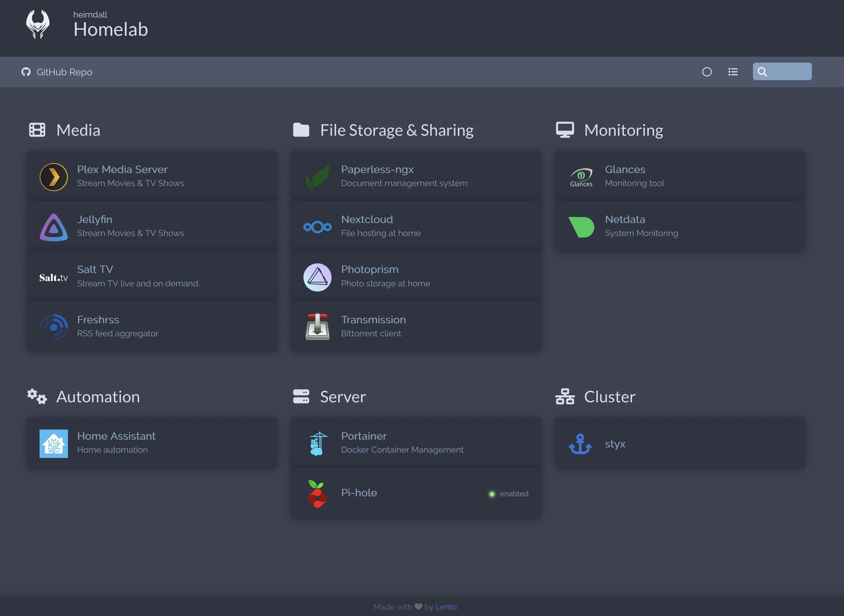Screen dimensions: 844x616
Task: Click the Home Assistant house icon
Action: [53, 443]
